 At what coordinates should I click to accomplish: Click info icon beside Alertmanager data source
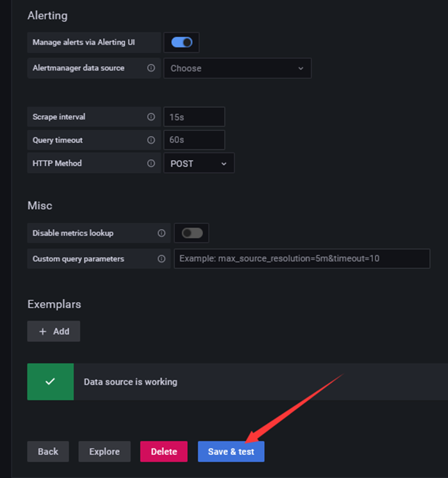coord(151,68)
